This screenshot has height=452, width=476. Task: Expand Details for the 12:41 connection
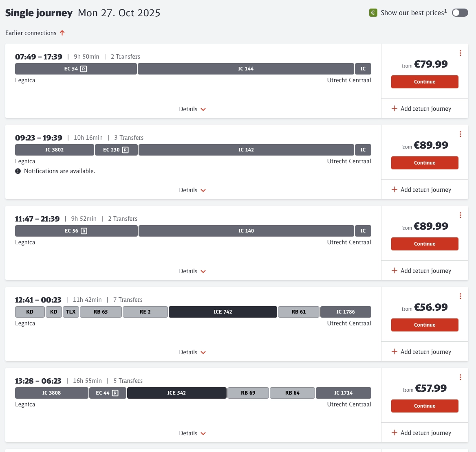(x=192, y=352)
